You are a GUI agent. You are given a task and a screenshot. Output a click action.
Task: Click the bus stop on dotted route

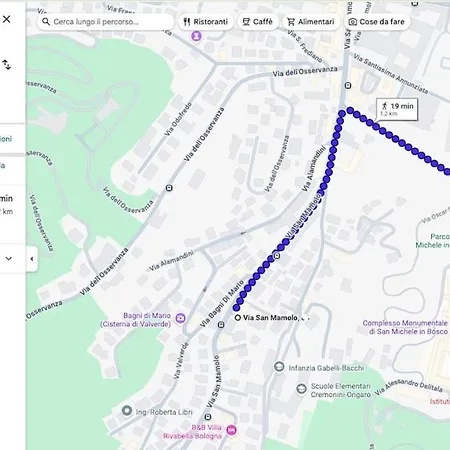pos(277,256)
